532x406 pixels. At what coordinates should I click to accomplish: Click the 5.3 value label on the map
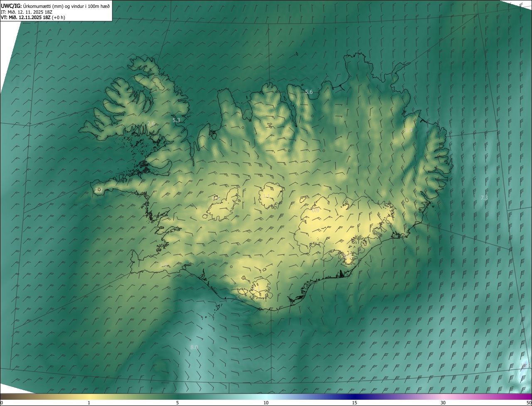[176, 120]
